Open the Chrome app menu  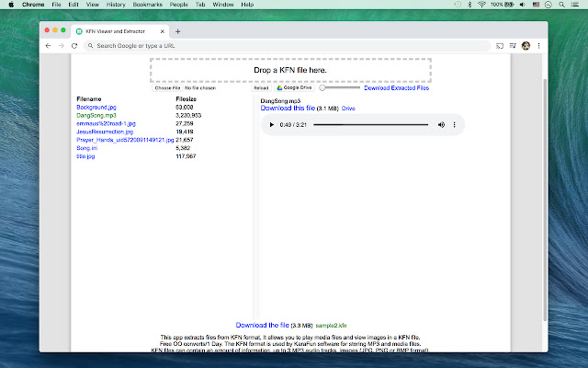pyautogui.click(x=33, y=5)
